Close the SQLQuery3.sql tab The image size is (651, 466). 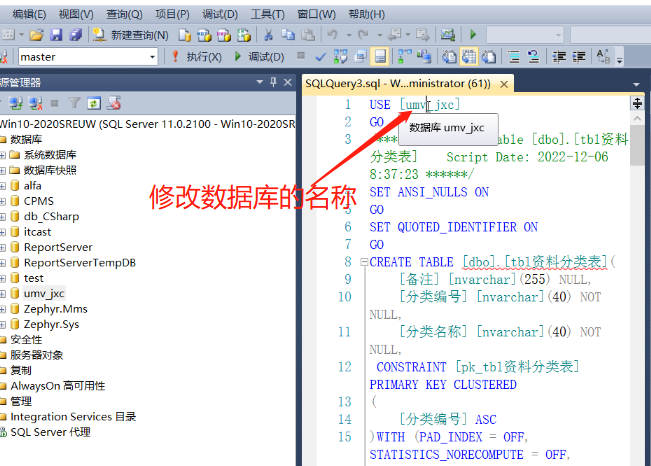504,84
